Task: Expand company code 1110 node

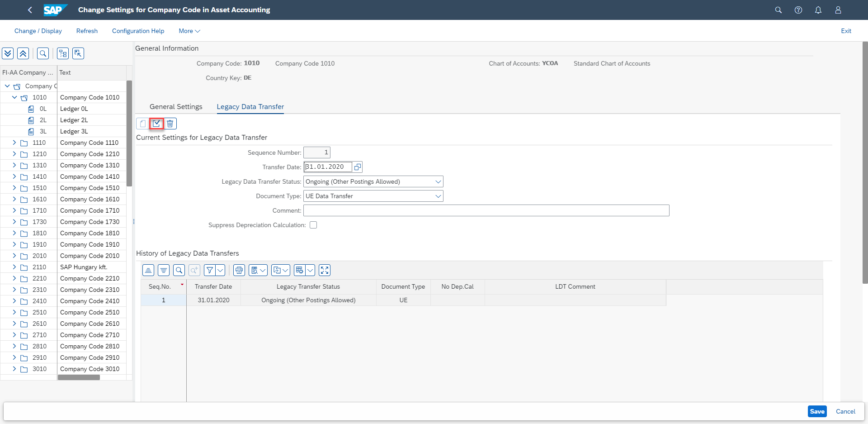Action: pyautogui.click(x=14, y=143)
